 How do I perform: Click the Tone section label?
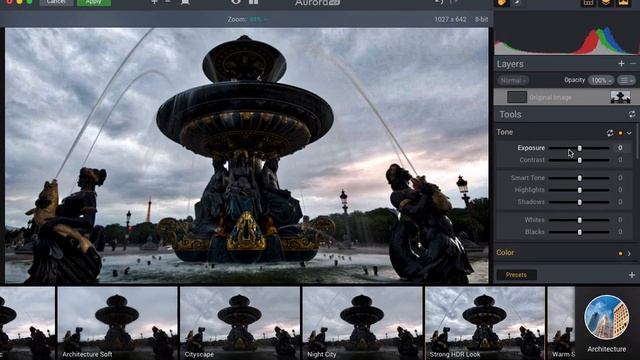(x=505, y=132)
